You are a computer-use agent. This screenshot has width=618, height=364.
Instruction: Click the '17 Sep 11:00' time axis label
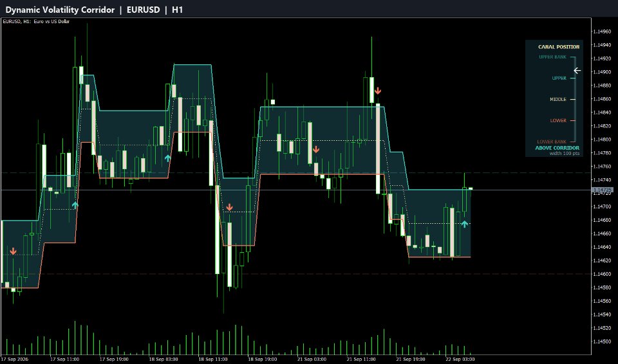pyautogui.click(x=64, y=359)
